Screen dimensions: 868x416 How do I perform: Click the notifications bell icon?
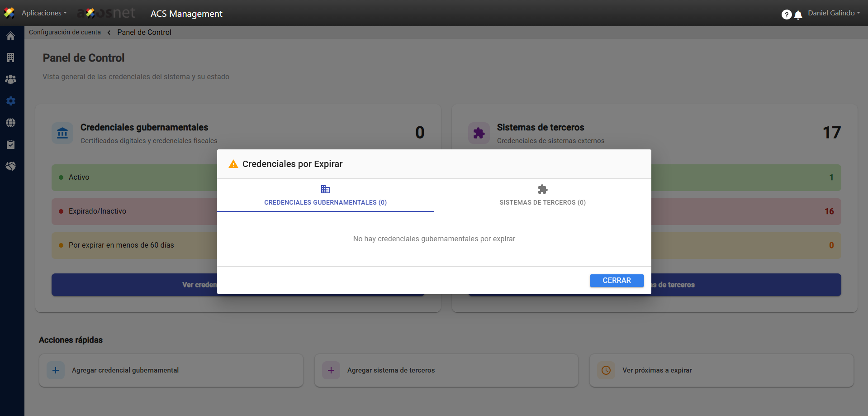(x=798, y=15)
